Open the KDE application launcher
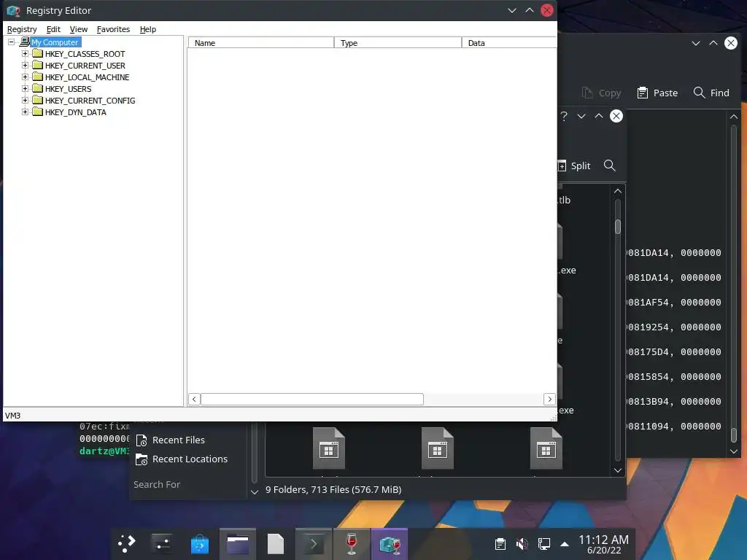Viewport: 747px width, 560px height. pos(127,543)
